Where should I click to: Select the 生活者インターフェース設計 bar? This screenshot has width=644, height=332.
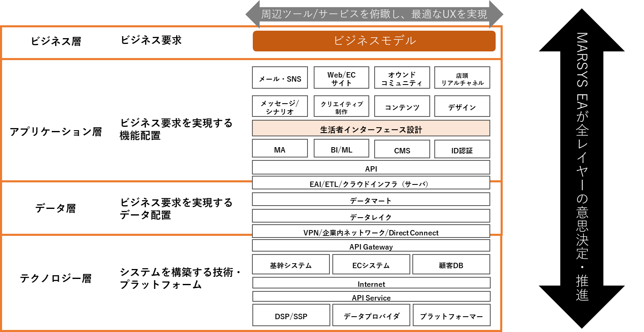point(371,128)
